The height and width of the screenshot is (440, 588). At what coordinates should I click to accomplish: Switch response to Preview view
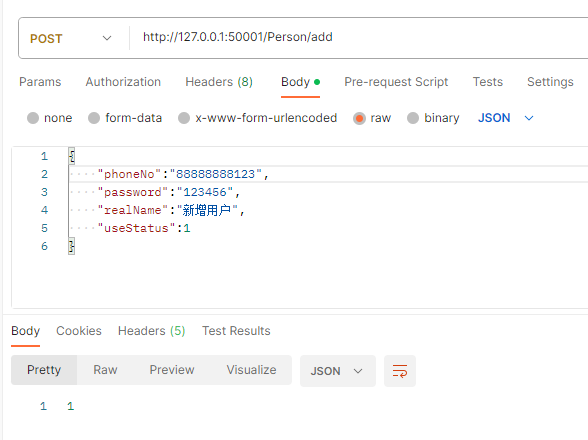(172, 370)
